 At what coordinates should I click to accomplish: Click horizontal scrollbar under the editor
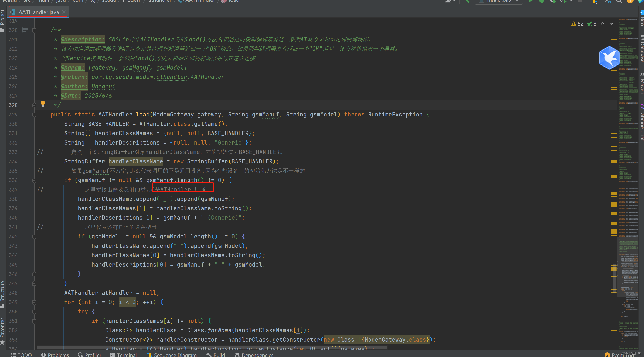pyautogui.click(x=212, y=348)
